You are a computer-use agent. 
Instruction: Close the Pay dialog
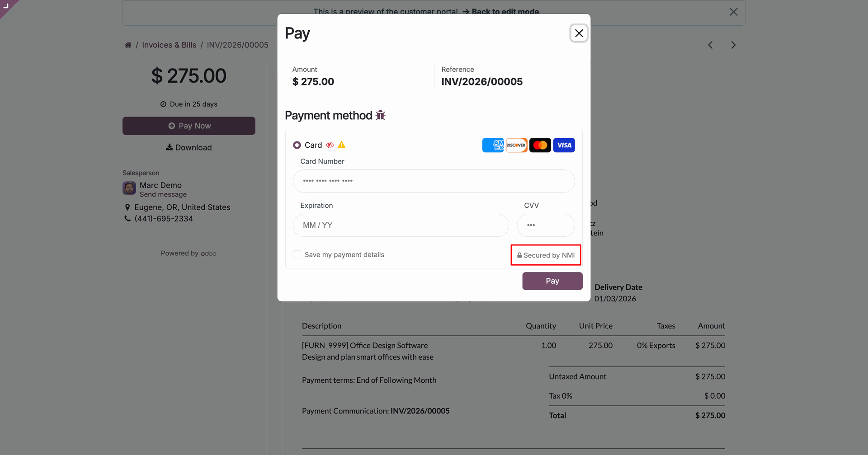click(579, 33)
